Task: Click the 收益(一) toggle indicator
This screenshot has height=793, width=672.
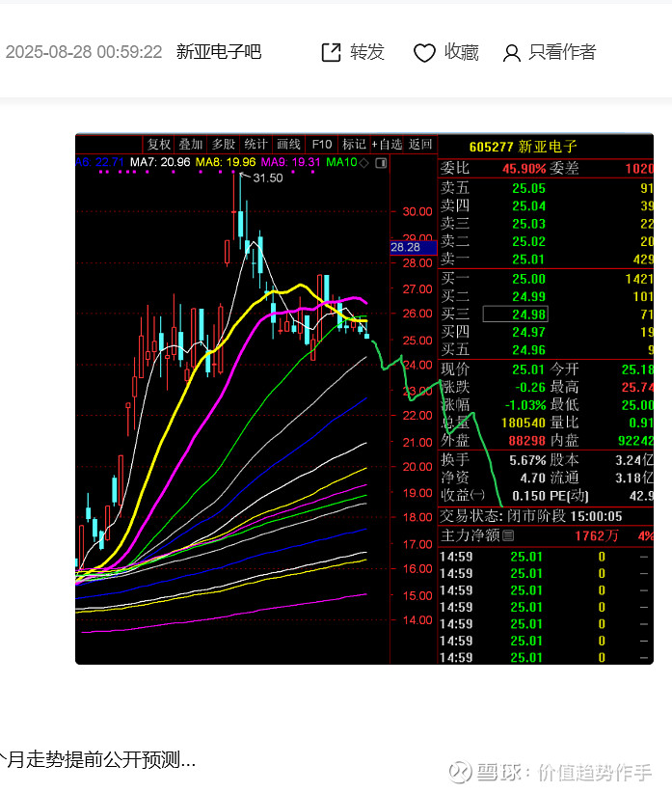Action: click(477, 495)
